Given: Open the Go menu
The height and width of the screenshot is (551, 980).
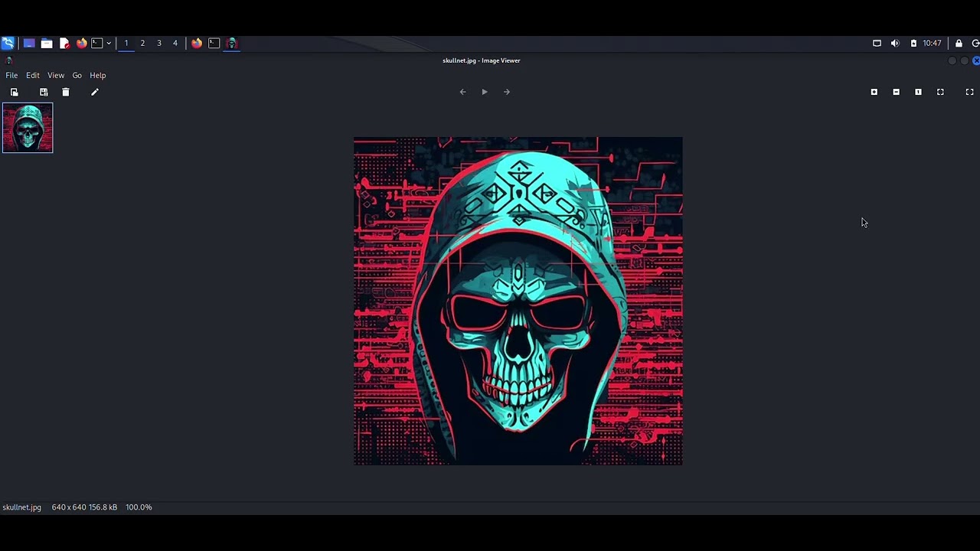Looking at the screenshot, I should click(77, 75).
